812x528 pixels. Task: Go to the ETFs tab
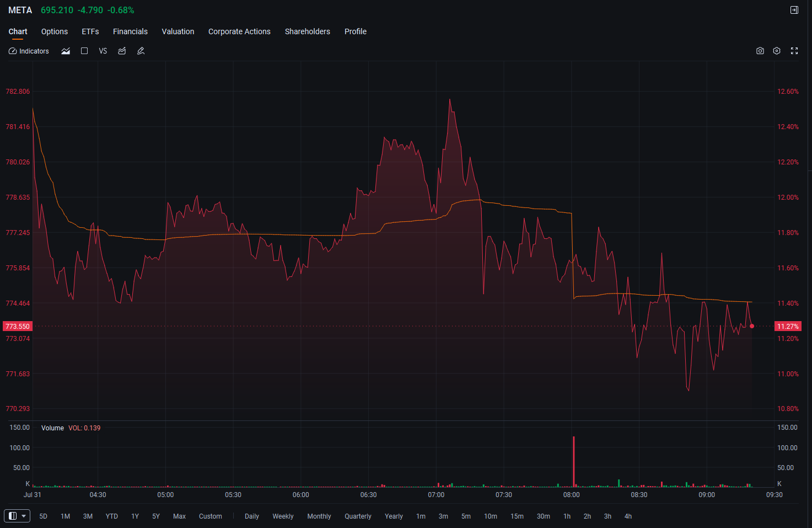coord(90,31)
